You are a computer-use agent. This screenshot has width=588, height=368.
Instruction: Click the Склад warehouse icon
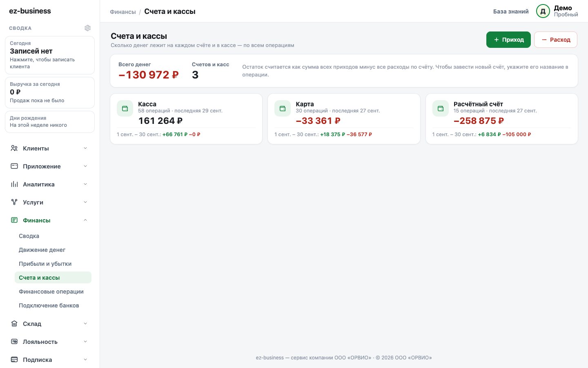point(14,324)
